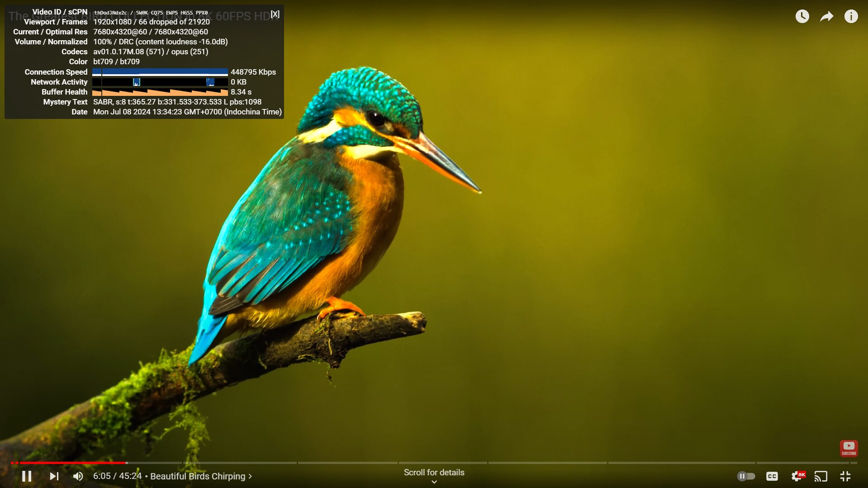Select the Codecs value av01.0.17M.08 text
The image size is (868, 488).
tap(151, 52)
